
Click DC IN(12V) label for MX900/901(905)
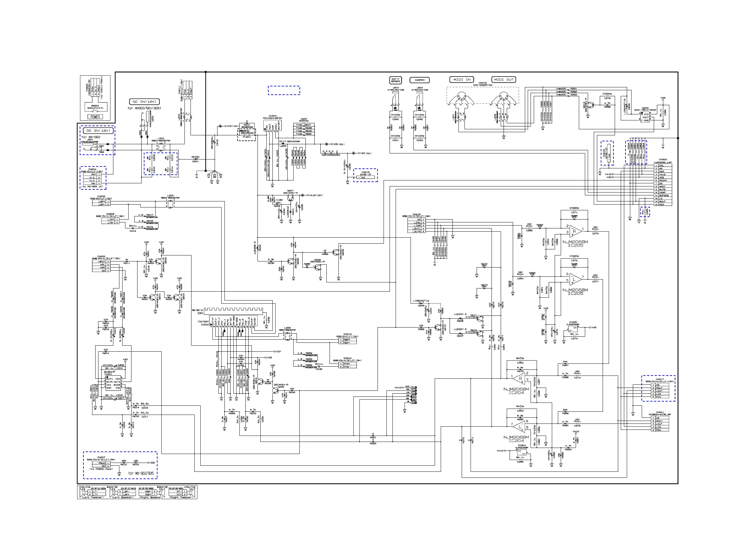145,102
